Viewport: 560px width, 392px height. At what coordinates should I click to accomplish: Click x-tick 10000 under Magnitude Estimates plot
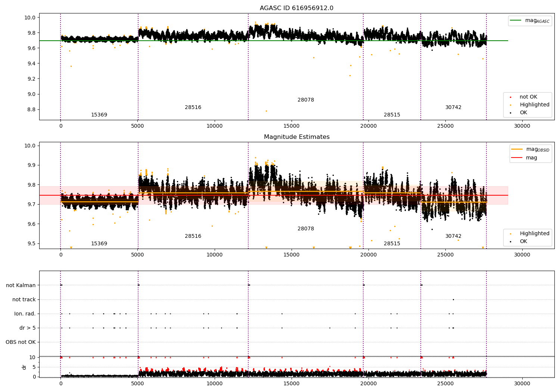pyautogui.click(x=214, y=255)
